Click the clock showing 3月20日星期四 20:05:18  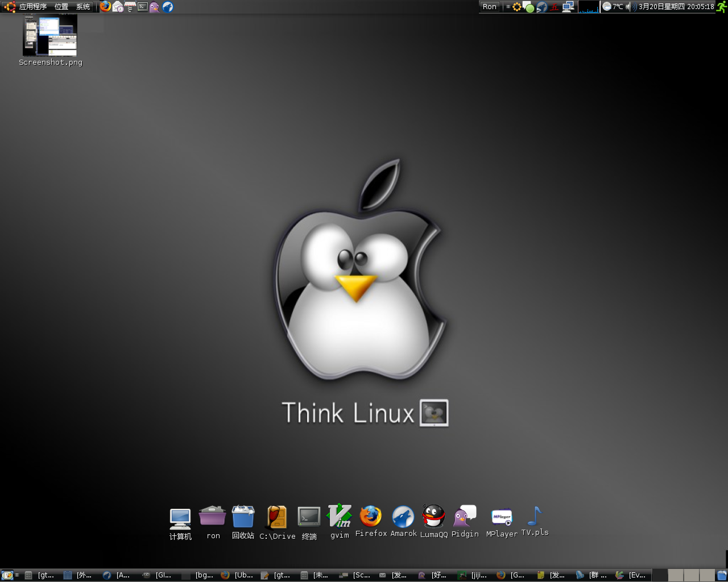[676, 7]
